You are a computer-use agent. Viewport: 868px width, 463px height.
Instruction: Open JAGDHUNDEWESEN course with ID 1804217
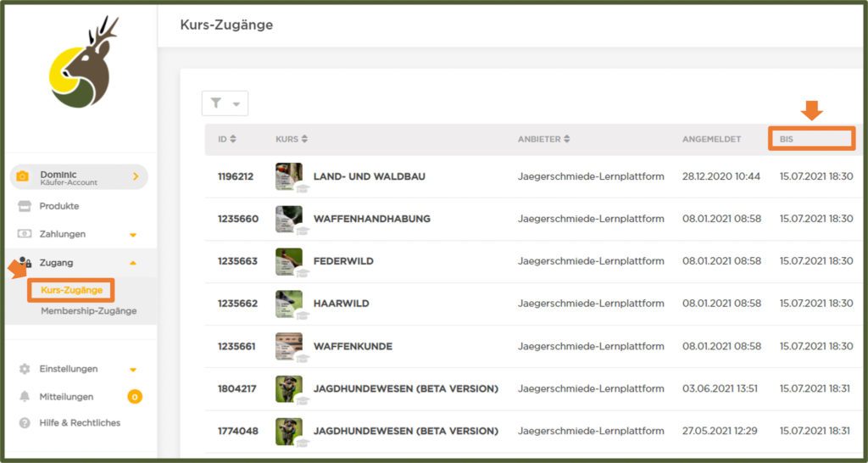tap(406, 388)
